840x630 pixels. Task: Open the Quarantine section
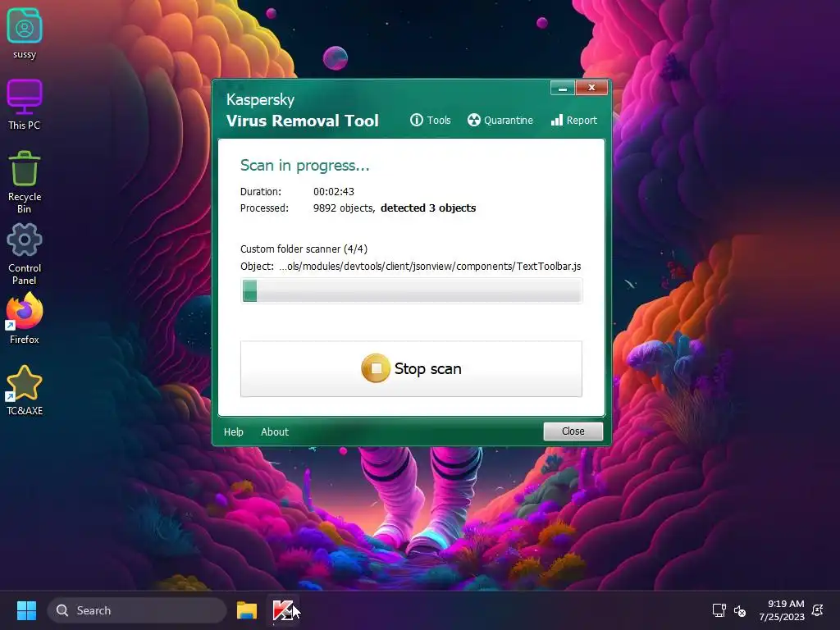tap(500, 120)
